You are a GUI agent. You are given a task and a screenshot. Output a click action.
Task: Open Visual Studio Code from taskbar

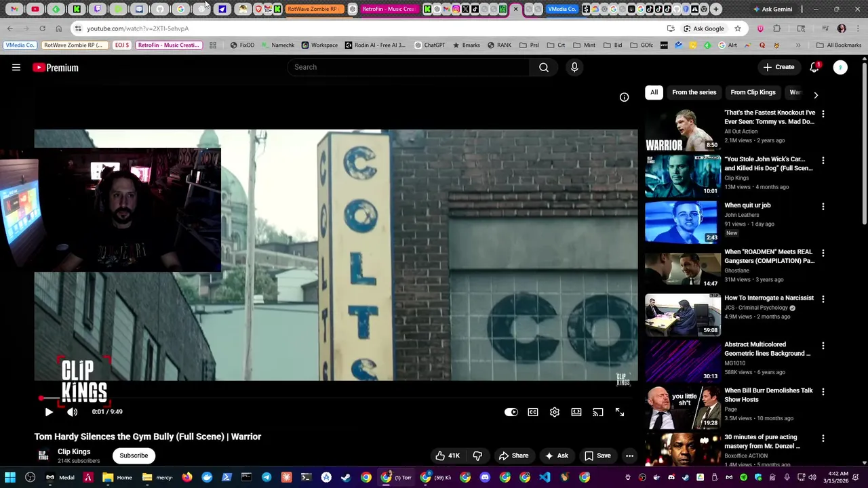545,477
